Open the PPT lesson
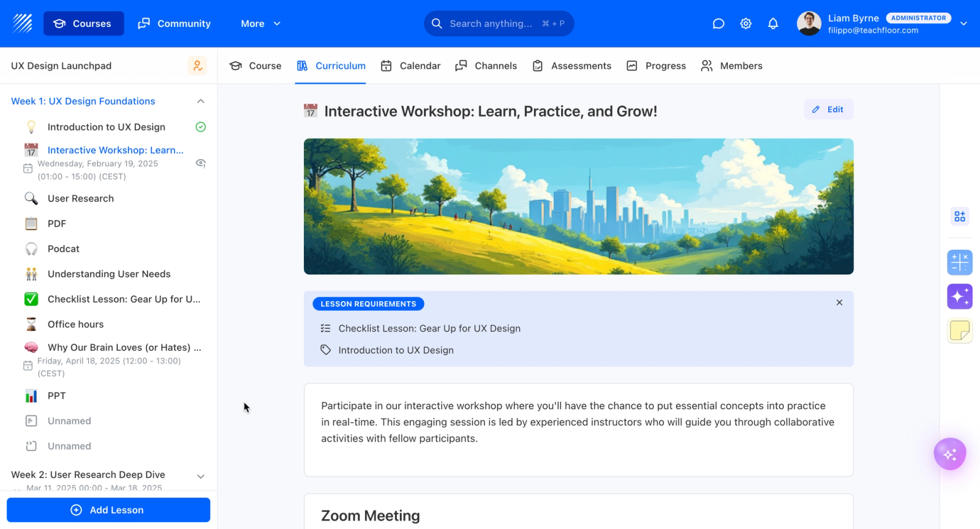Viewport: 980px width, 529px height. pyautogui.click(x=57, y=396)
